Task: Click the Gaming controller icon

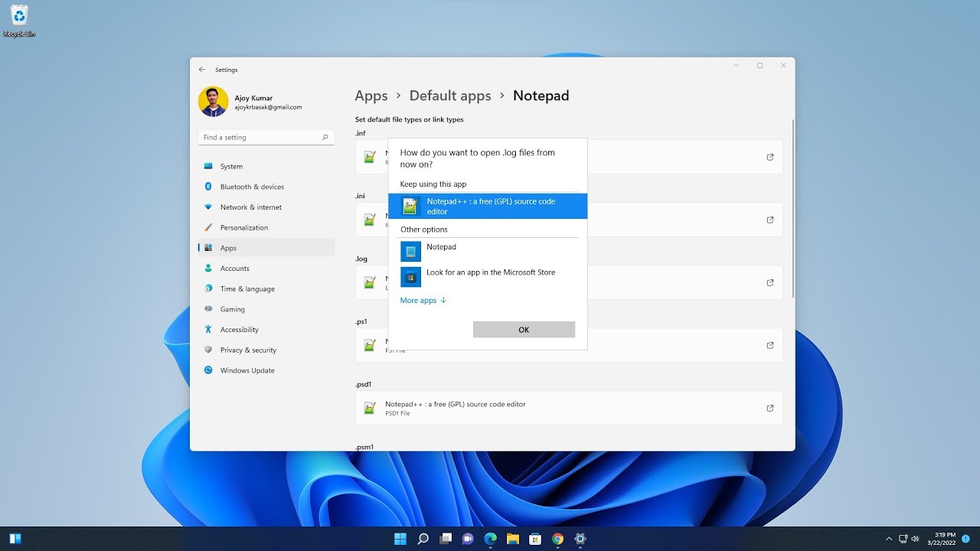Action: click(x=208, y=309)
